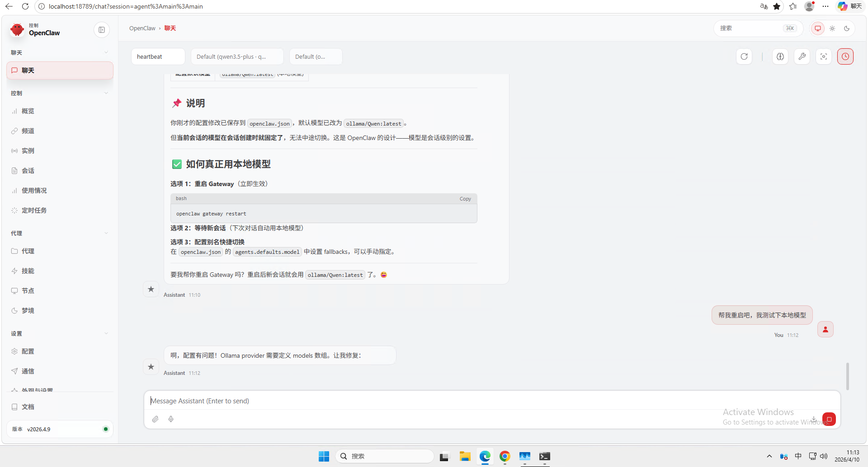This screenshot has height=467, width=868.
Task: Click the agents.defaults.model inline code
Action: click(267, 252)
